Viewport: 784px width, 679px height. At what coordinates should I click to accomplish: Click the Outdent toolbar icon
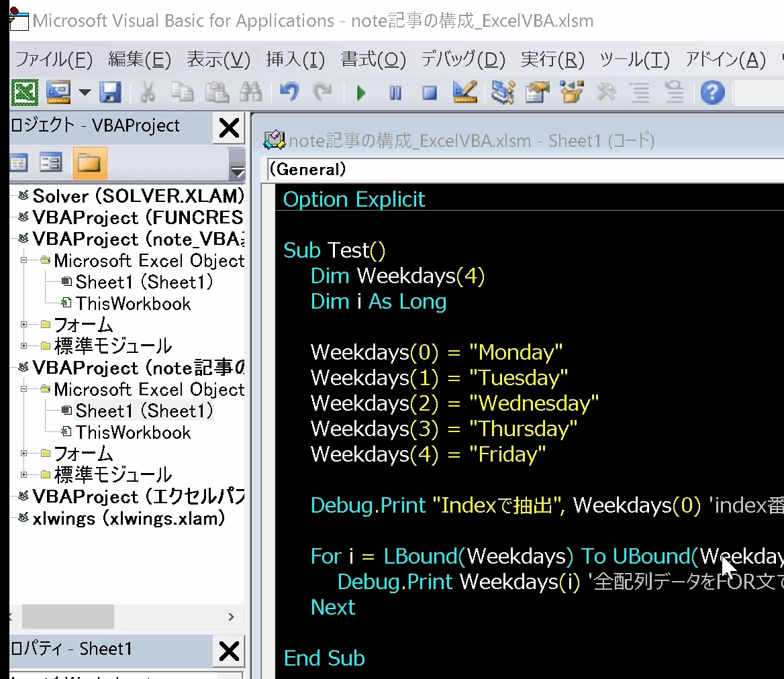coord(675,93)
